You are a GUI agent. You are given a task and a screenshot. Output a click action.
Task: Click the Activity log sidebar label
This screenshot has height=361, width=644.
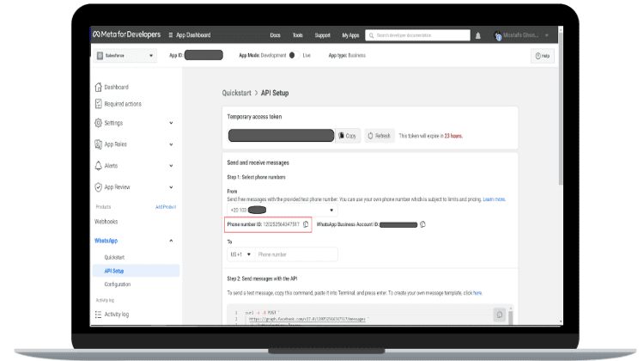(x=117, y=315)
